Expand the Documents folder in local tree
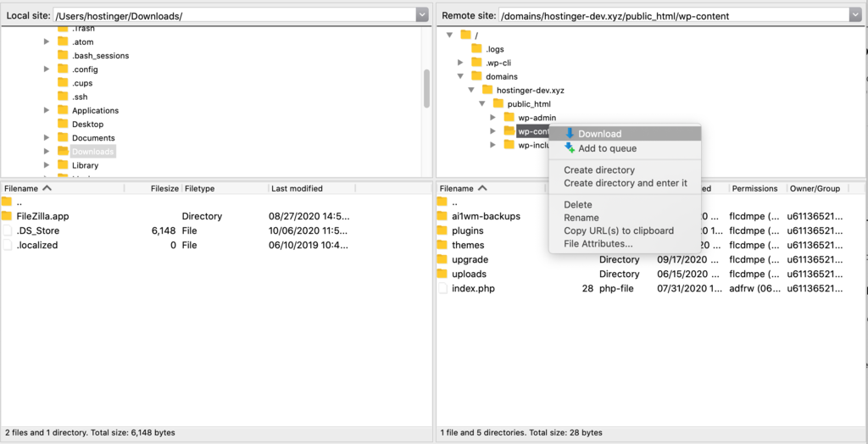The width and height of the screenshot is (868, 444). point(47,138)
